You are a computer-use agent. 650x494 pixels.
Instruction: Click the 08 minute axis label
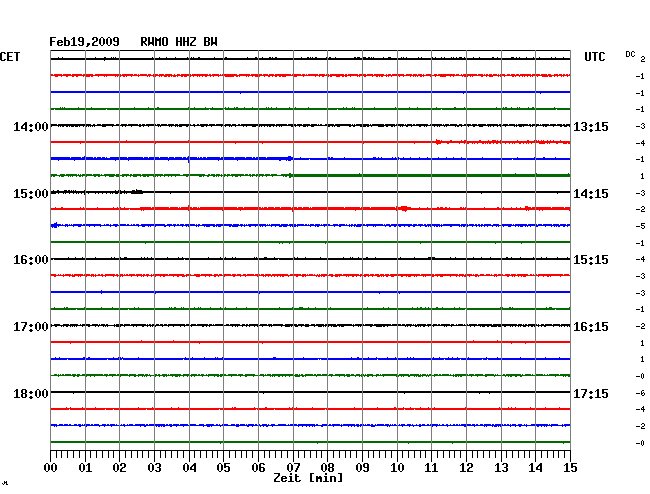point(327,467)
